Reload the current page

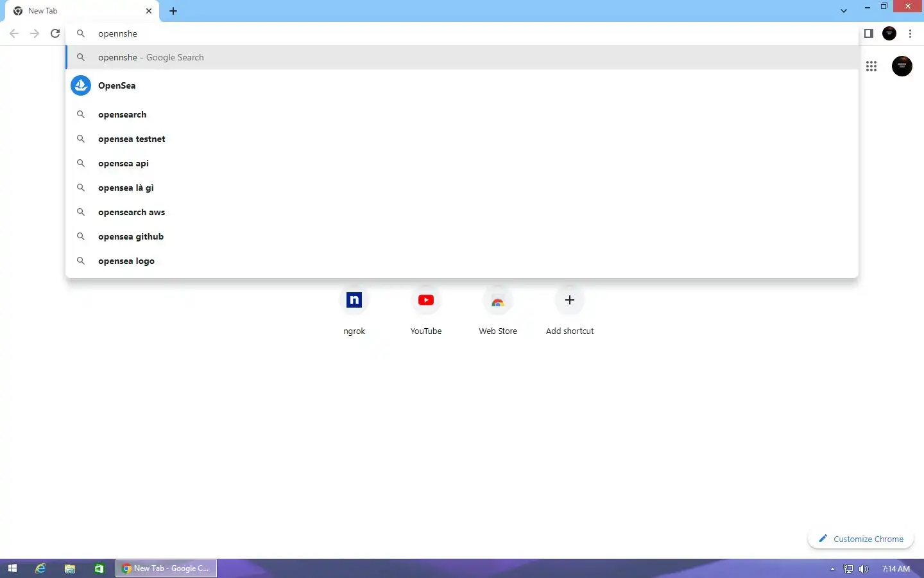pos(55,33)
